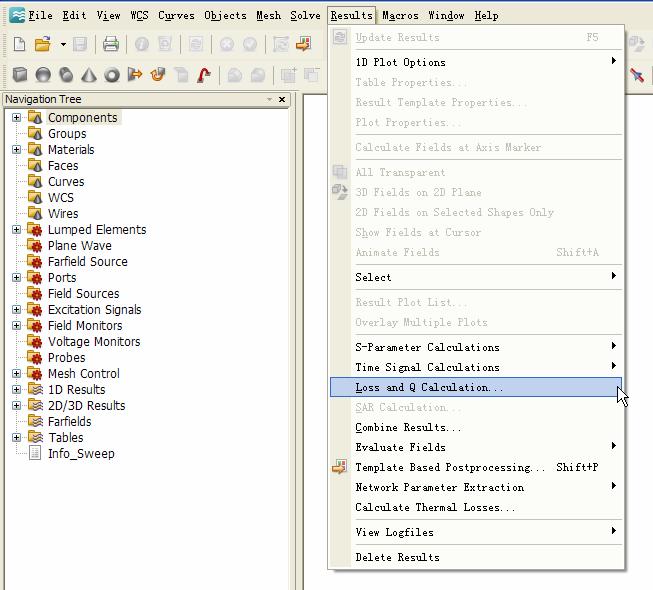Screen dimensions: 653x590
Task: Expand the Mesh Control tree node
Action: (x=16, y=373)
